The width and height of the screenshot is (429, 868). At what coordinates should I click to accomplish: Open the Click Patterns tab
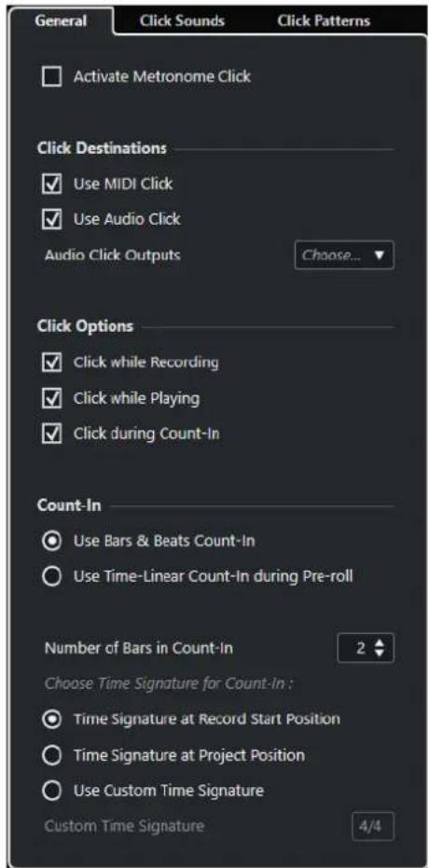(x=324, y=21)
